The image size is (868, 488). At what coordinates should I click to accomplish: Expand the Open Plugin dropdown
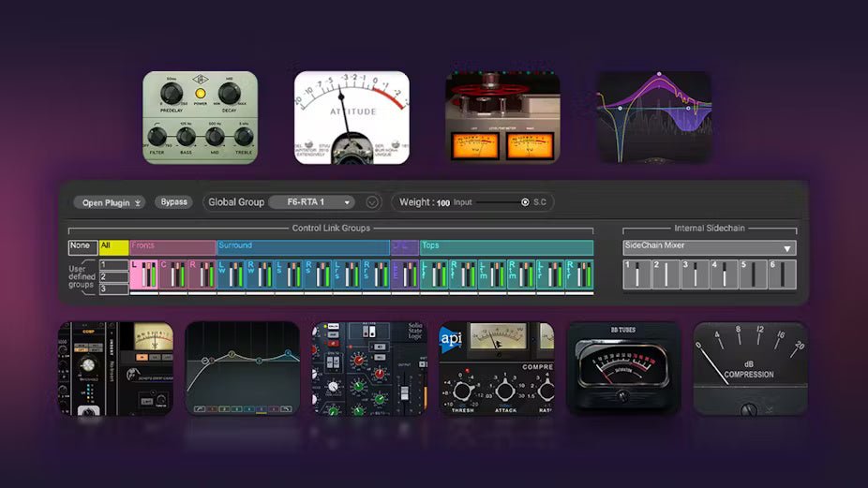[x=112, y=202]
